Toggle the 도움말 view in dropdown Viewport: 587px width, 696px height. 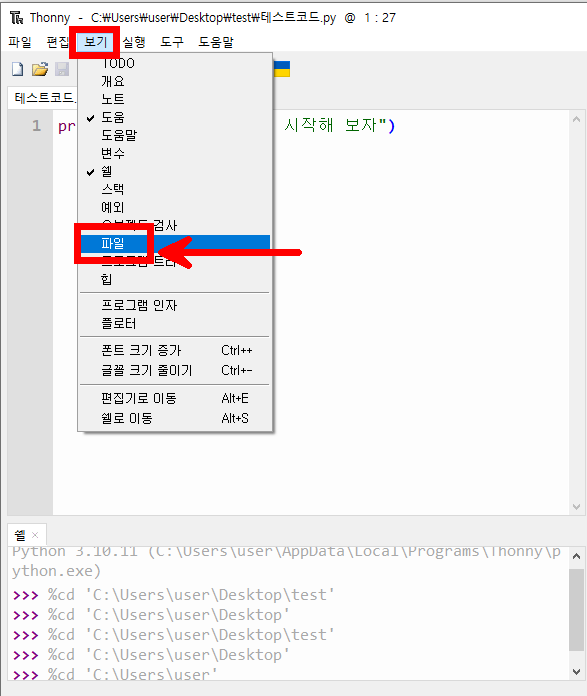click(175, 135)
